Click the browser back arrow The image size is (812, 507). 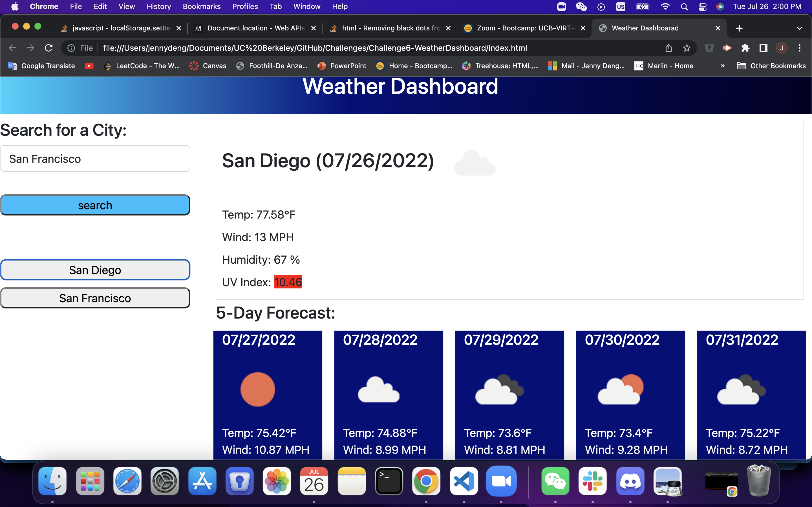(x=12, y=48)
